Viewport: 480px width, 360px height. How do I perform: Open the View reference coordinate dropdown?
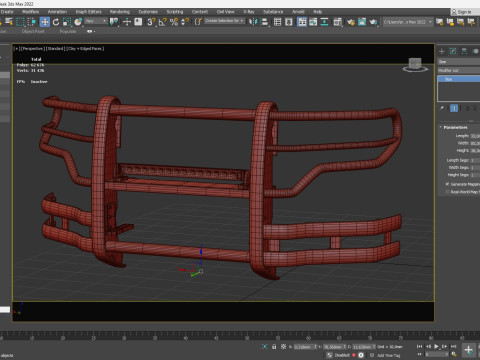click(x=96, y=21)
